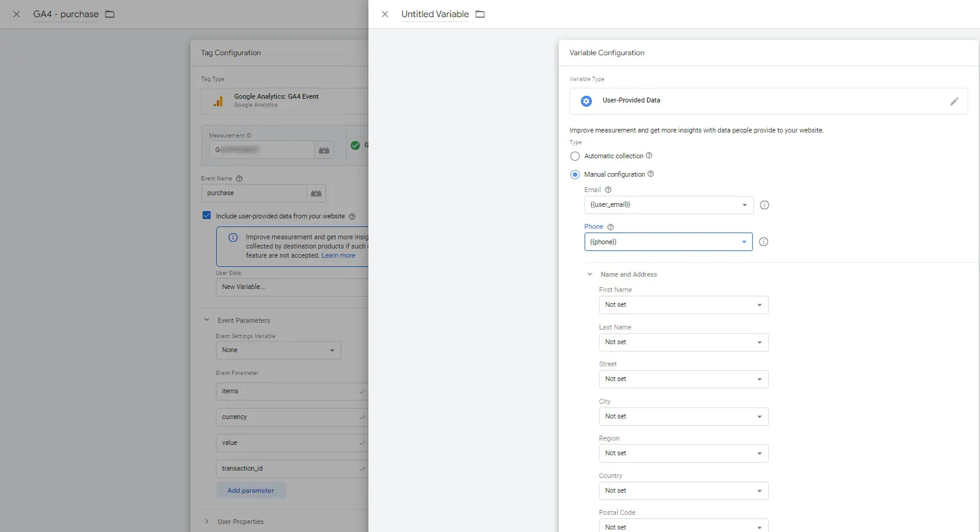Close the GA4 - purchase tag editor
The image size is (980, 532).
tap(17, 14)
